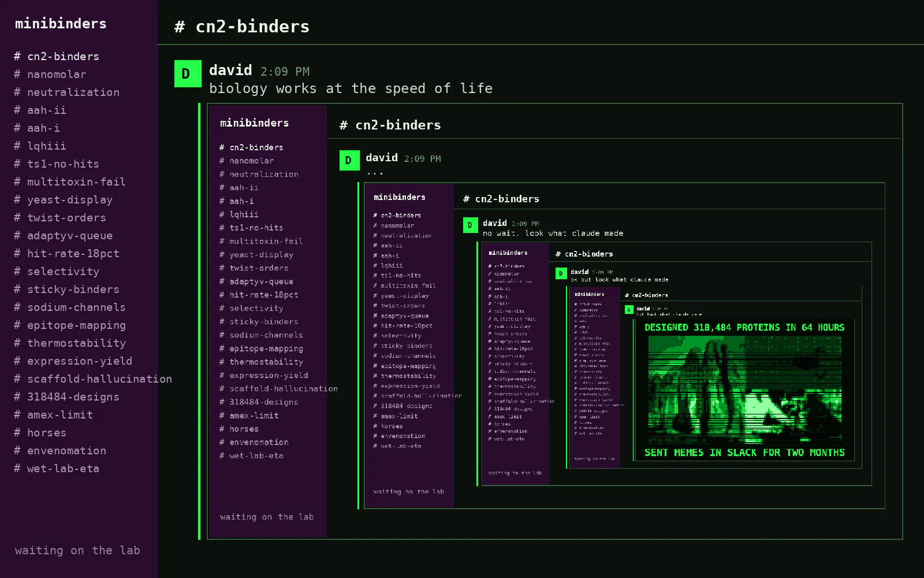Image resolution: width=924 pixels, height=578 pixels.
Task: Open wet-lab-eta in the main sidebar
Action: pos(57,468)
